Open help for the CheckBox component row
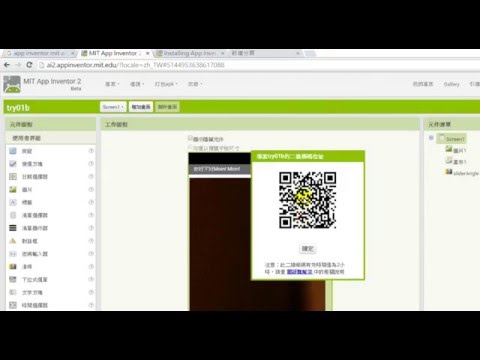Image resolution: width=480 pixels, height=360 pixels. click(91, 164)
